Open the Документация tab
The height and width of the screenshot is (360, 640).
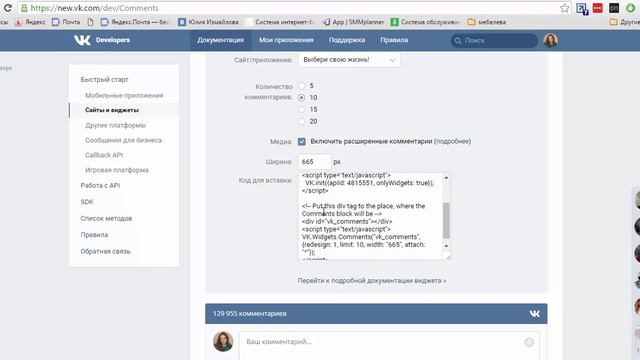click(x=220, y=40)
